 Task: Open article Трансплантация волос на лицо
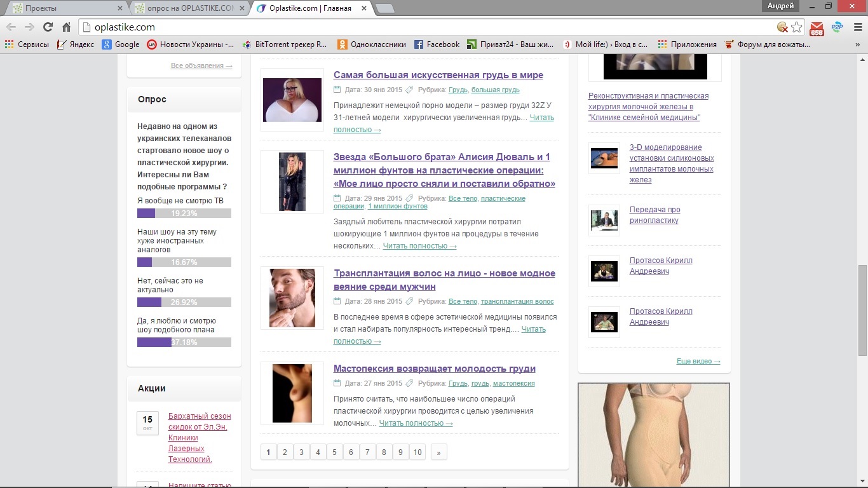point(444,280)
